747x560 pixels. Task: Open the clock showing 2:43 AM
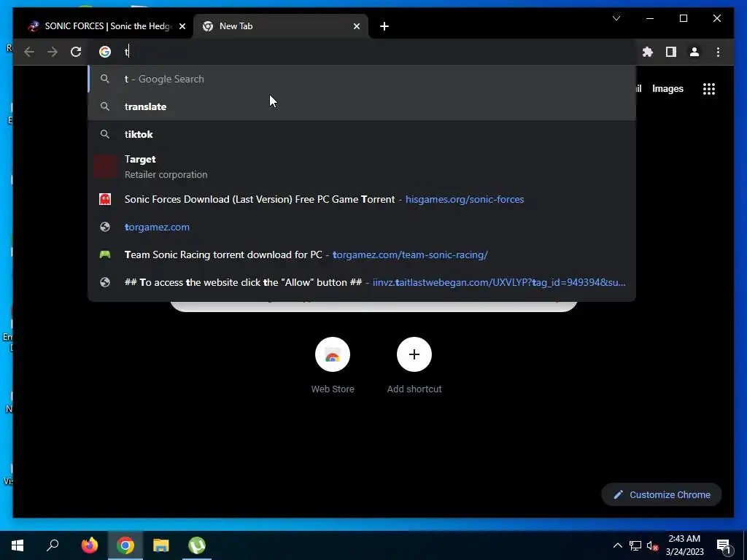pyautogui.click(x=684, y=545)
